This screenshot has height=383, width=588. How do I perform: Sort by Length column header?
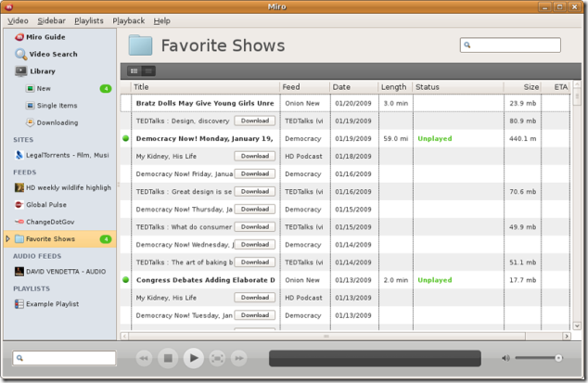[395, 87]
